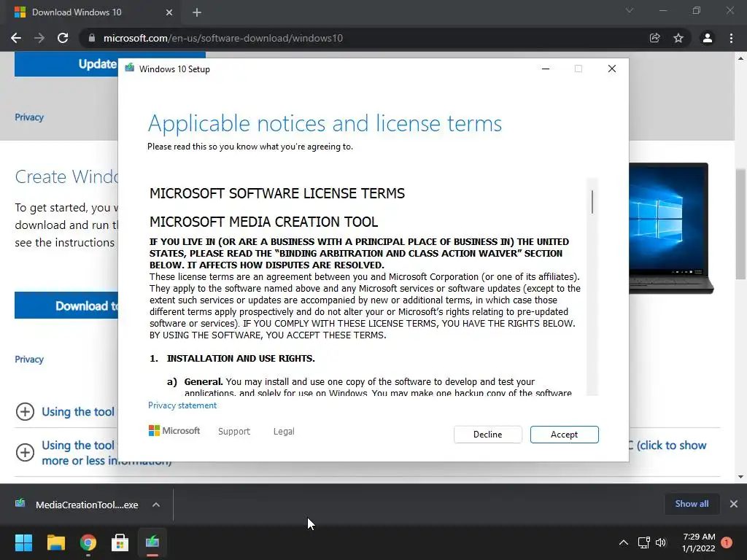The image size is (747, 560).
Task: Accept the license terms
Action: (x=564, y=435)
